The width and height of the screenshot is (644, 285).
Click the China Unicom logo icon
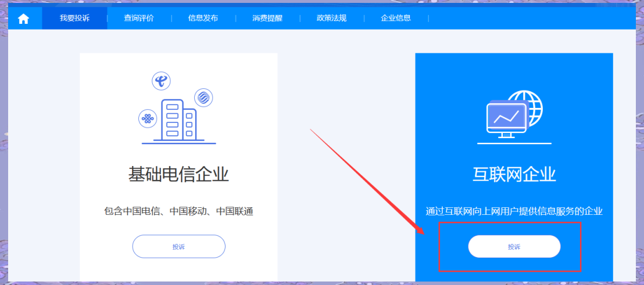pos(148,119)
